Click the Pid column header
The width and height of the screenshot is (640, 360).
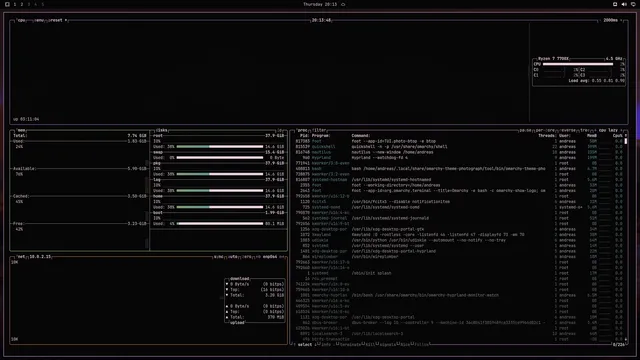(304, 136)
